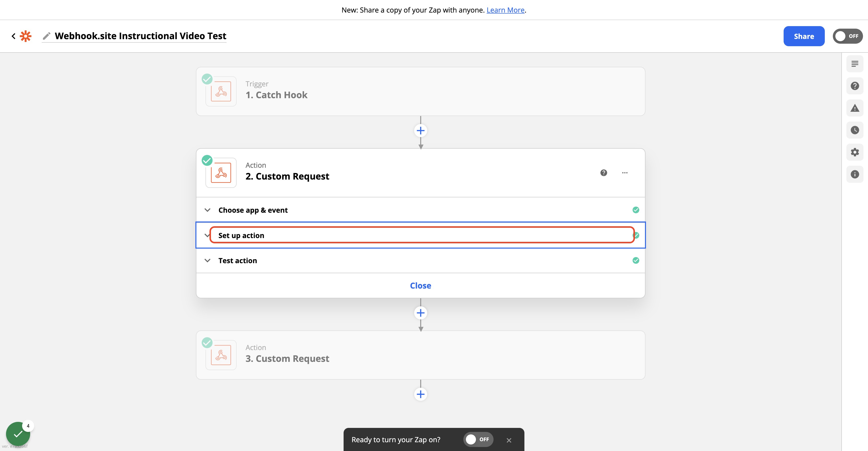Expand Set up action section
The width and height of the screenshot is (868, 451).
[420, 235]
